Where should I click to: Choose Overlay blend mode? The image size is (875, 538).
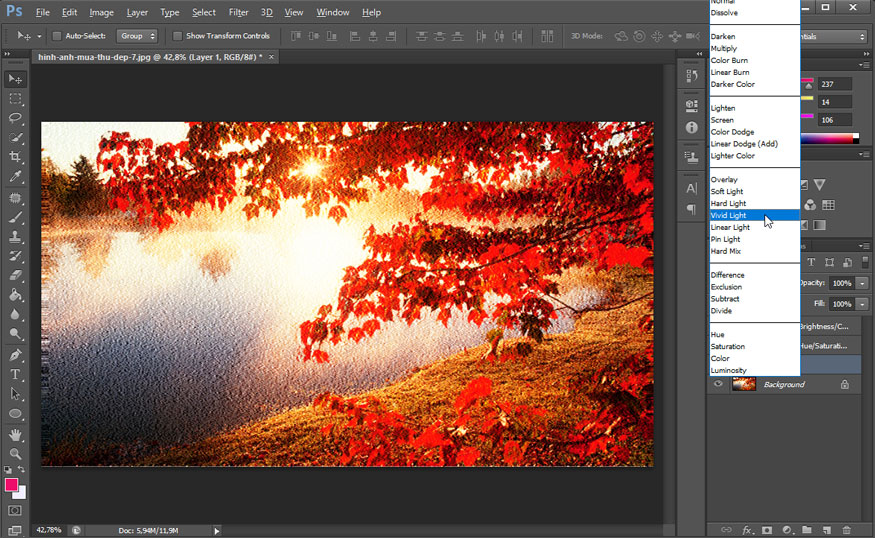coord(754,180)
